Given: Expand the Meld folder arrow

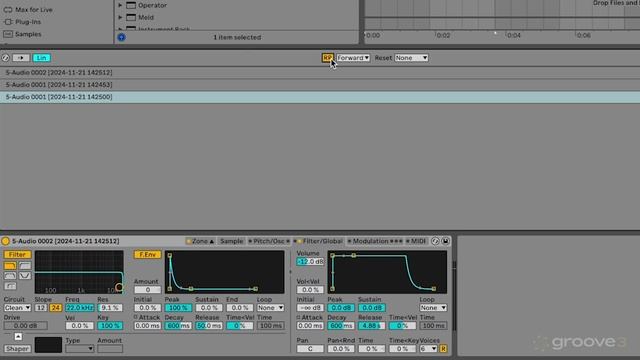Looking at the screenshot, I should click(x=120, y=17).
